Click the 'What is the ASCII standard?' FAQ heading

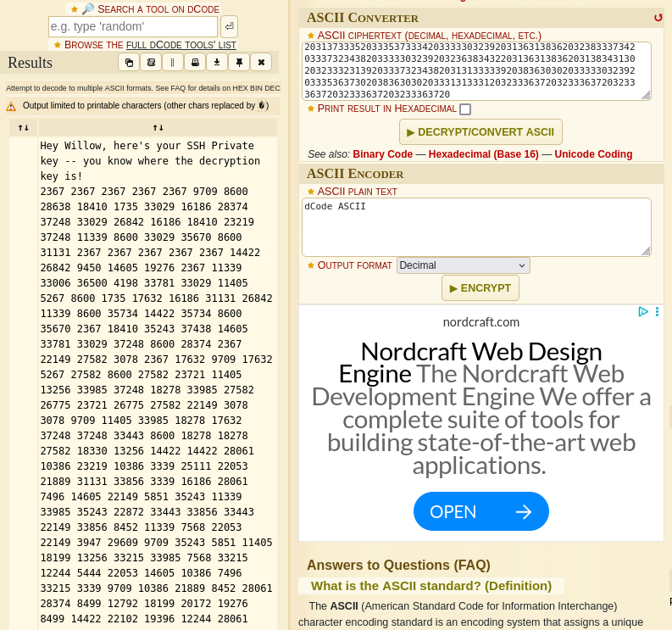pos(431,586)
